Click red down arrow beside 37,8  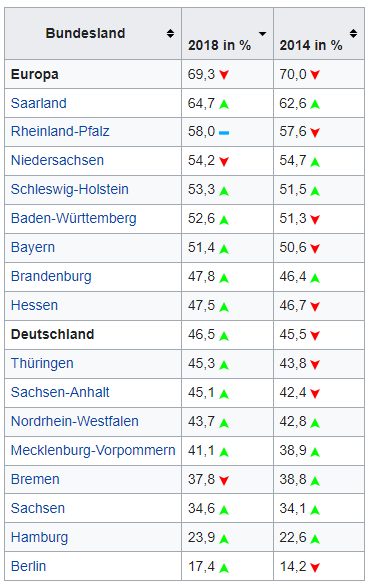coord(224,480)
